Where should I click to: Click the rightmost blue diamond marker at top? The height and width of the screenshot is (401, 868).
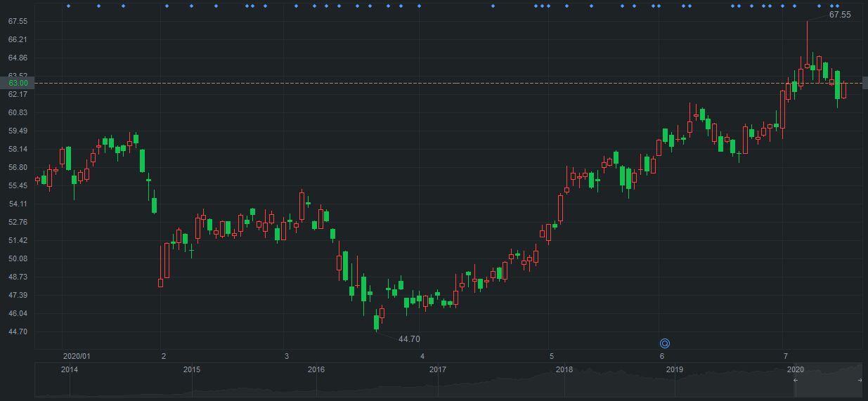pos(836,6)
